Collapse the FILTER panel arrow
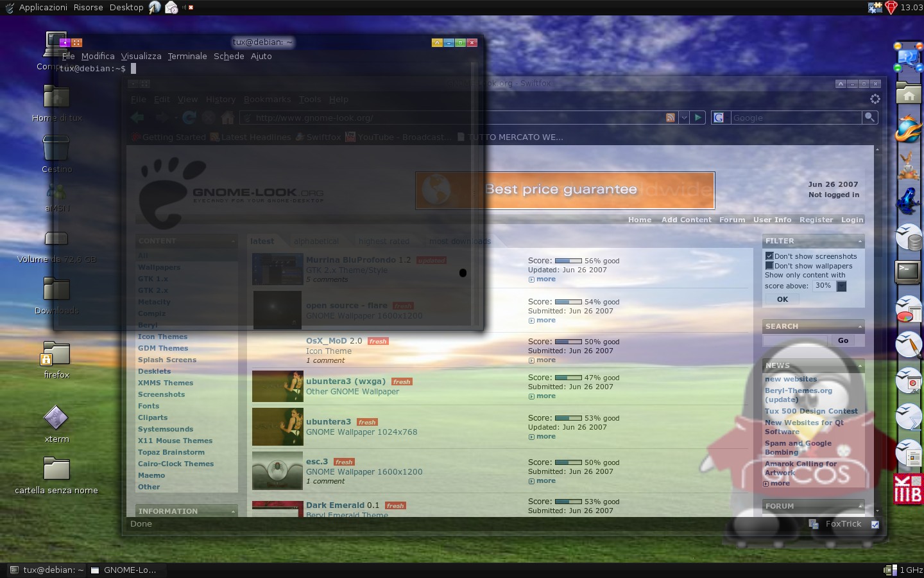This screenshot has width=924, height=578. pos(860,241)
